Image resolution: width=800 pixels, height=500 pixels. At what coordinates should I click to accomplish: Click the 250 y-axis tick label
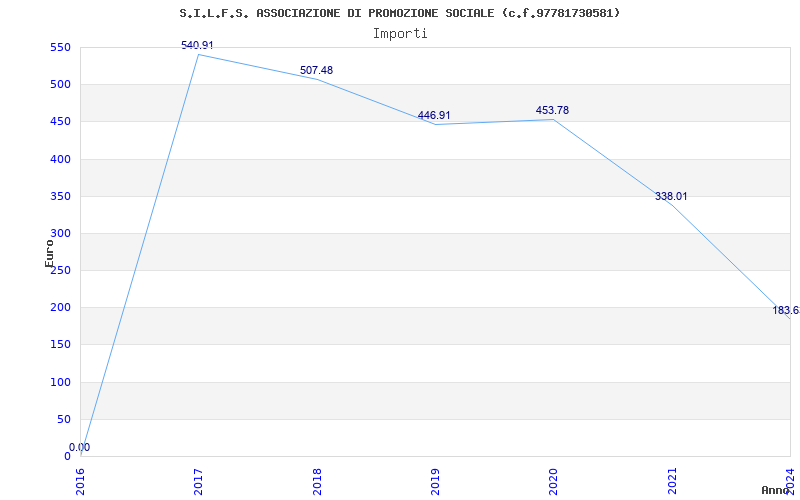click(60, 270)
